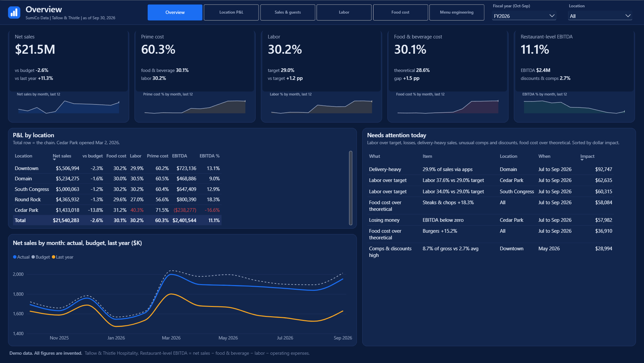Click the Burgers +15.2% item
644x363 pixels.
pos(440,231)
